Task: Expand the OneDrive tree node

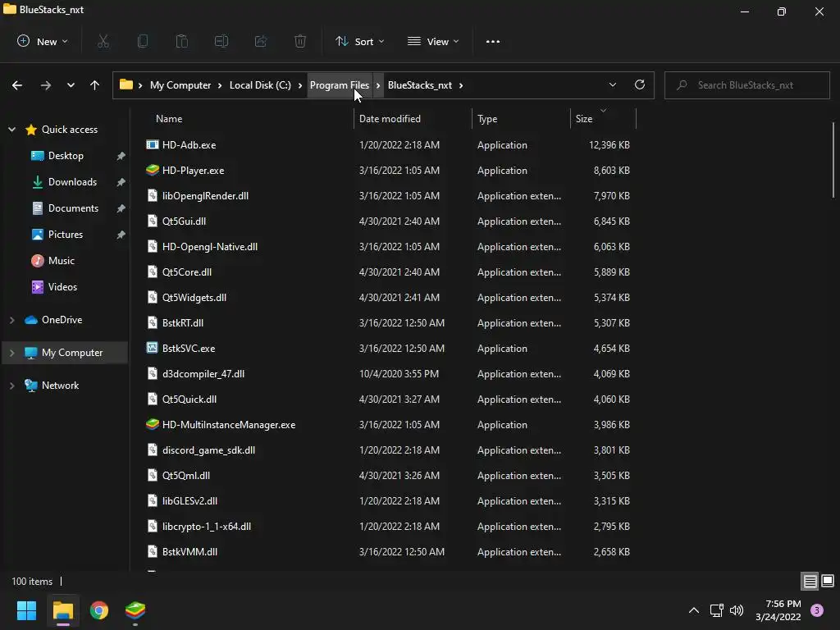Action: (x=11, y=320)
